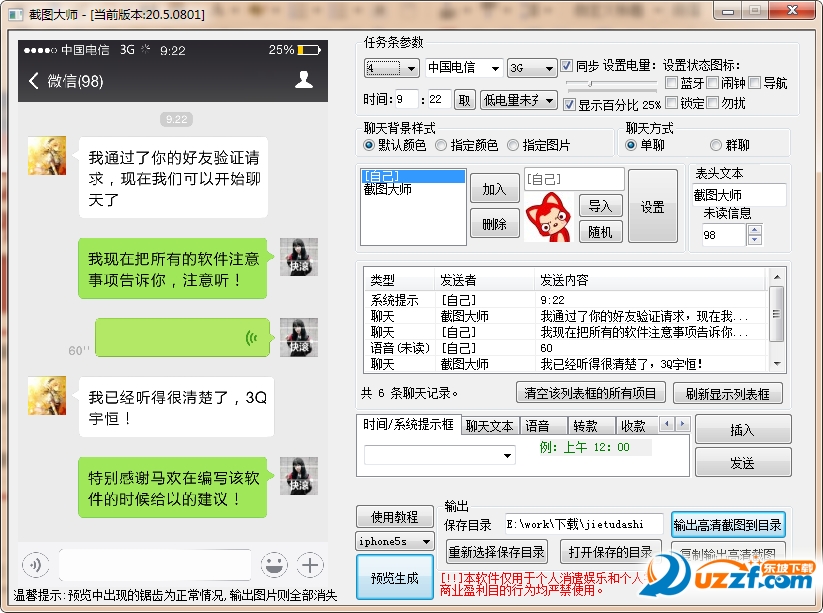Click the sender avatar beside 我现在把所有的软件 message
This screenshot has height=613, width=823.
(299, 257)
